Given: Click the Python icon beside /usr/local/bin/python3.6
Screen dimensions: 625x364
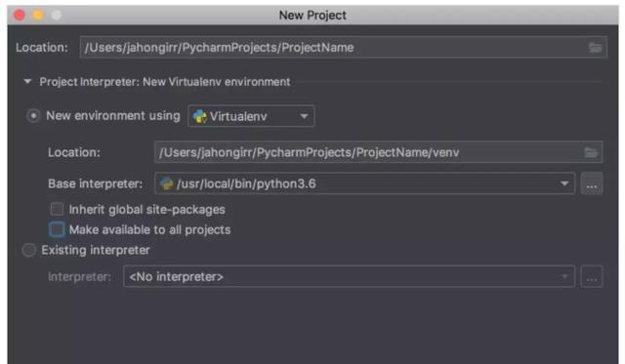Looking at the screenshot, I should [x=166, y=183].
